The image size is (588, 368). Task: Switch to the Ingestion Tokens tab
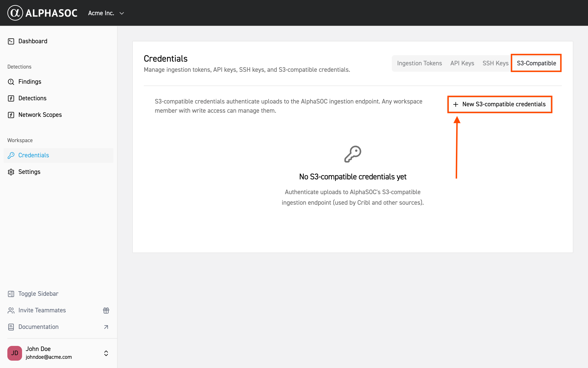(419, 63)
